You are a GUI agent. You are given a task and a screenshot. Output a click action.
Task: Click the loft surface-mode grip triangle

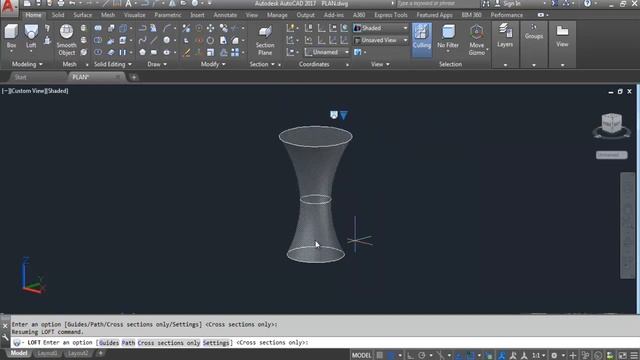344,115
